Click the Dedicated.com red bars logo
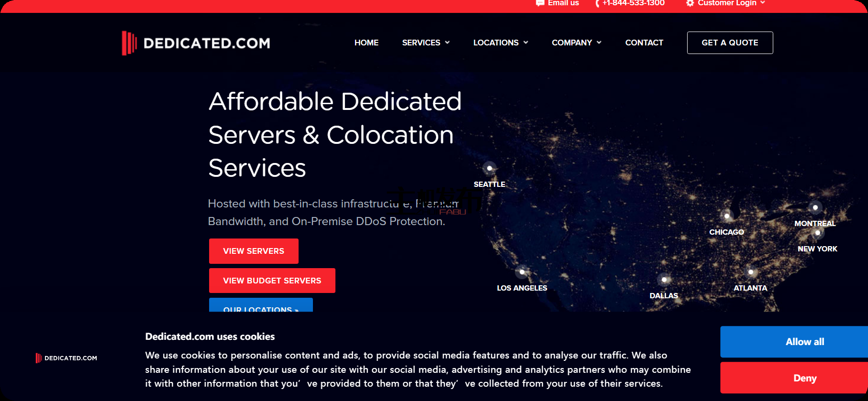868x401 pixels. (x=129, y=43)
